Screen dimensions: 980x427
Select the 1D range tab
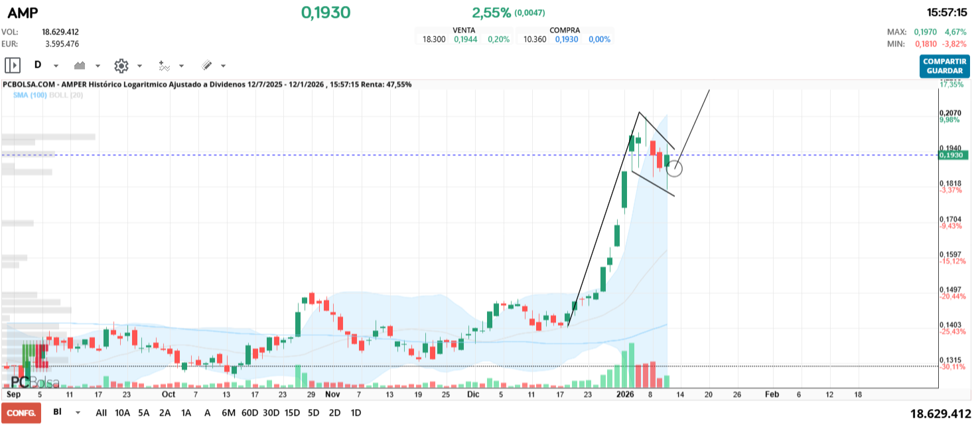pos(356,412)
